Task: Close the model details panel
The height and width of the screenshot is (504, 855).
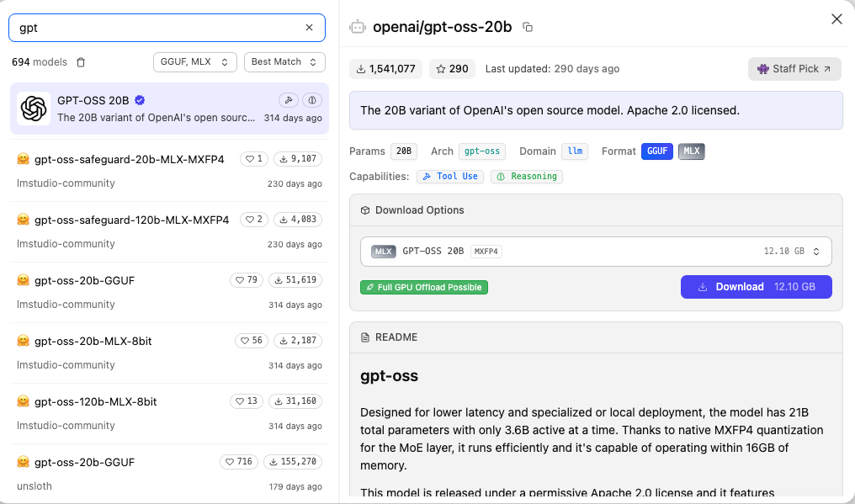Action: point(836,19)
